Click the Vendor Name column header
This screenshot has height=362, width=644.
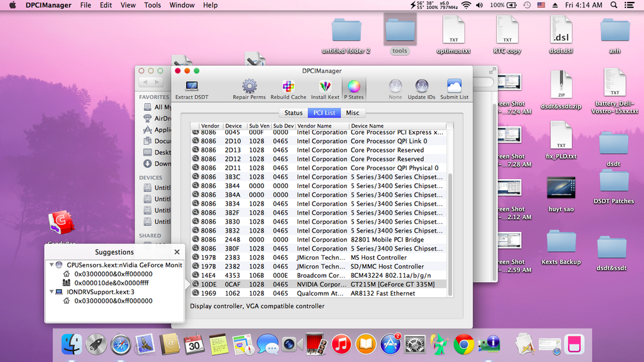(322, 126)
